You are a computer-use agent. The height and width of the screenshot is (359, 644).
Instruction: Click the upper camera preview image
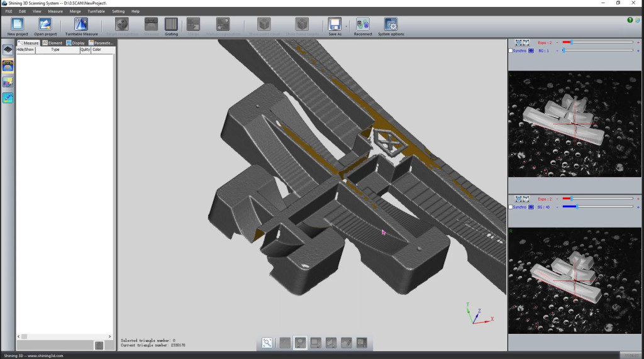pos(574,123)
